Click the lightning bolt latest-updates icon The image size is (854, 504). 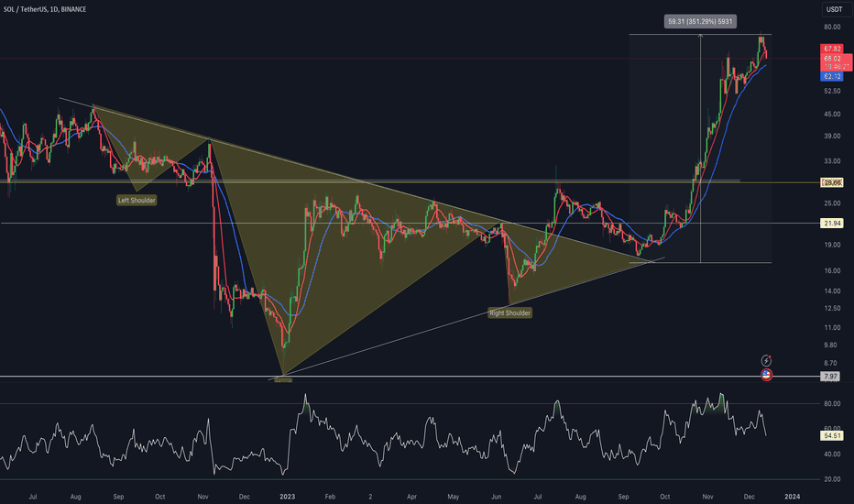coord(766,361)
